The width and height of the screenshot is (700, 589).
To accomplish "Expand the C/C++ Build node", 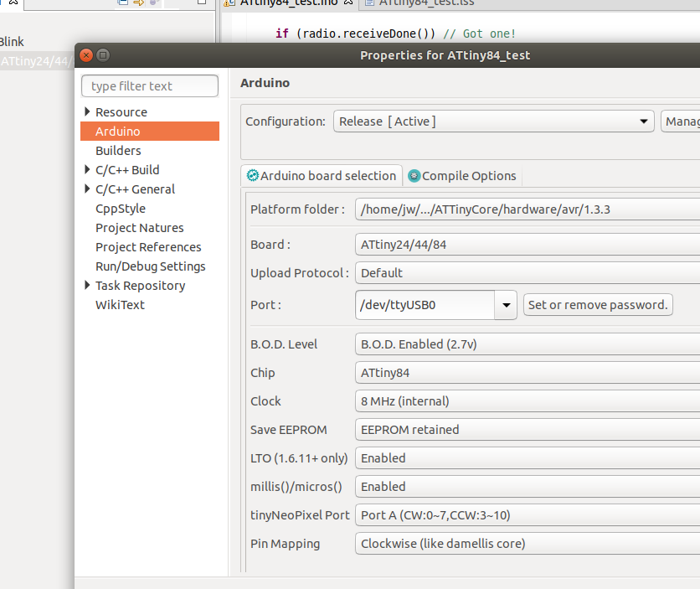I will click(87, 169).
